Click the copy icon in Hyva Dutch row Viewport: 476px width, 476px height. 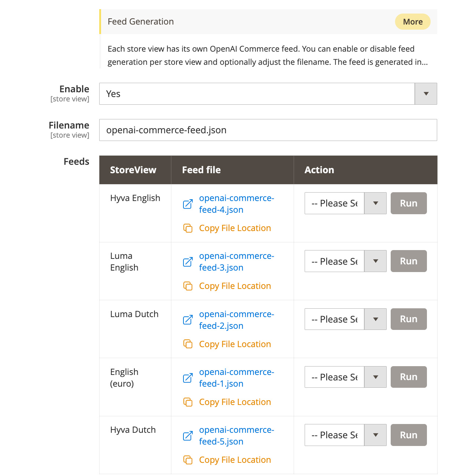188,460
